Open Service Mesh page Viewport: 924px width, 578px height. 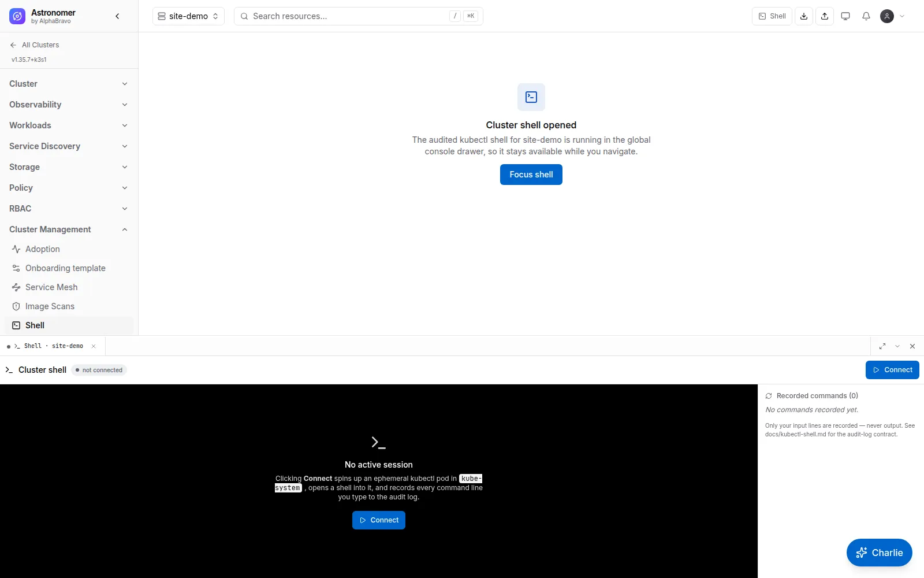69,287
